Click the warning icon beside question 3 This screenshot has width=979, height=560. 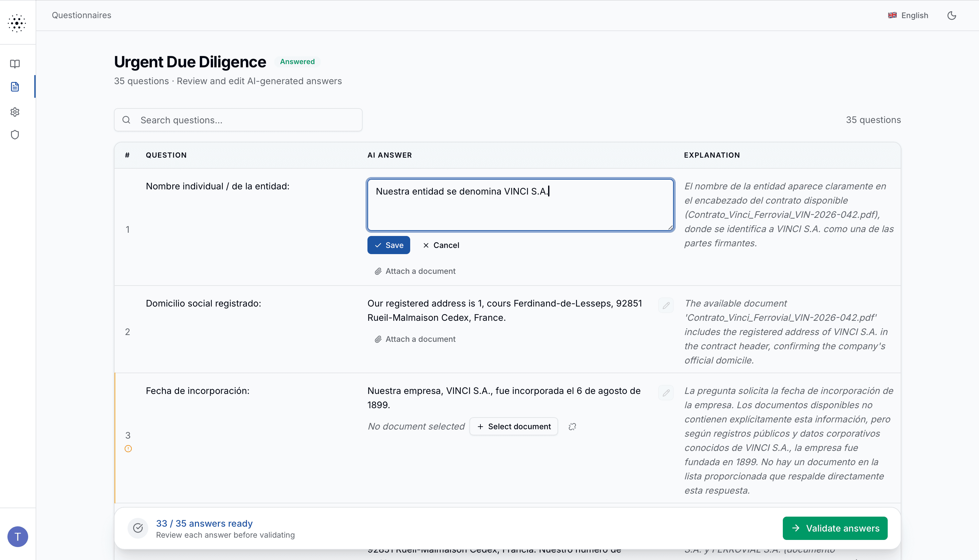tap(128, 448)
